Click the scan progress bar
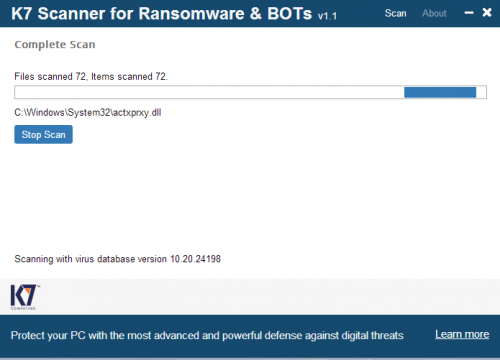The image size is (500, 360). [250, 92]
